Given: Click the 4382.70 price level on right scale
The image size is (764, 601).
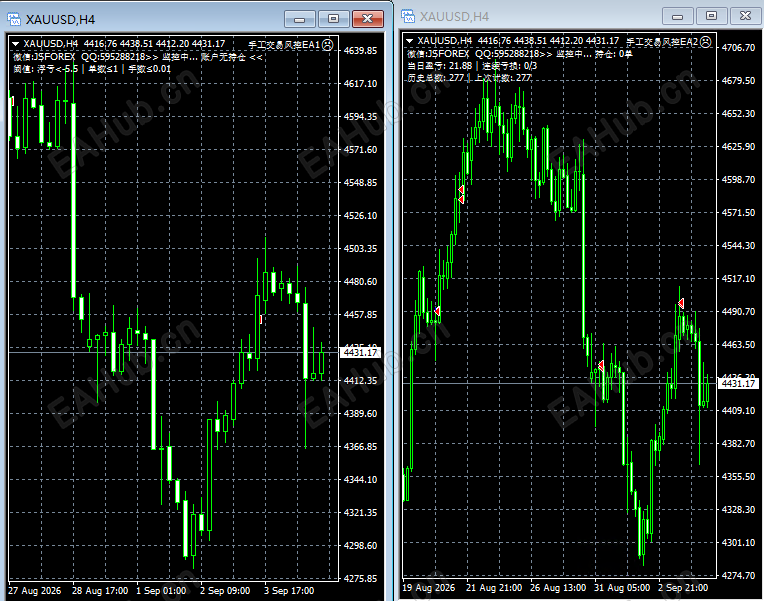Looking at the screenshot, I should [x=738, y=444].
